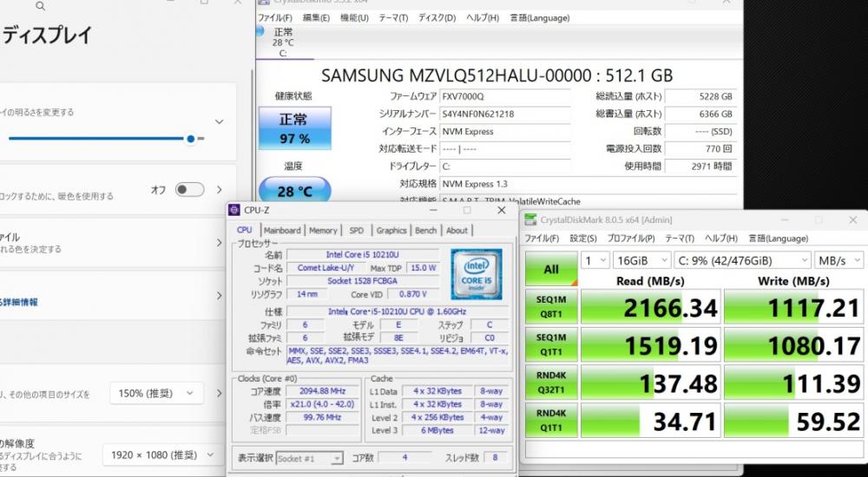Screen dimensions: 868x477
Task: Close the CrystalDiskMark window
Action: 853,219
